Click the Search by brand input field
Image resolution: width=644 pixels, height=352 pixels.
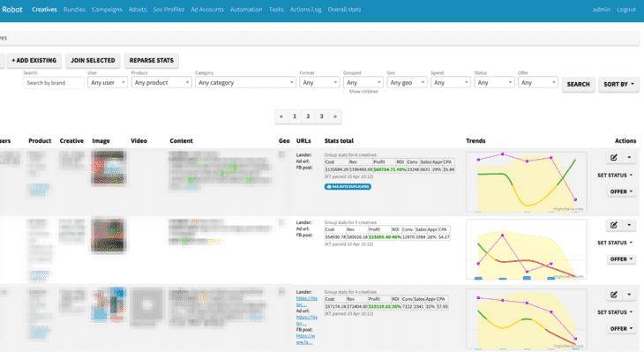pos(54,83)
